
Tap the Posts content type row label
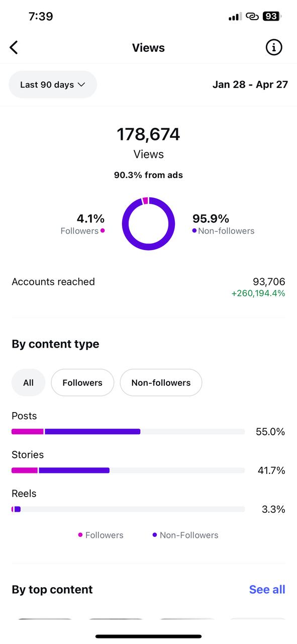(x=24, y=416)
